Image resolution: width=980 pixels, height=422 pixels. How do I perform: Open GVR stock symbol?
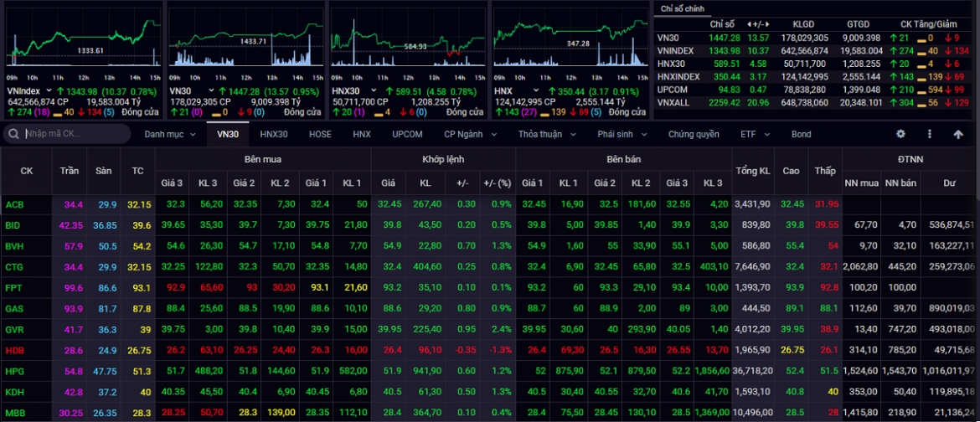[x=13, y=329]
